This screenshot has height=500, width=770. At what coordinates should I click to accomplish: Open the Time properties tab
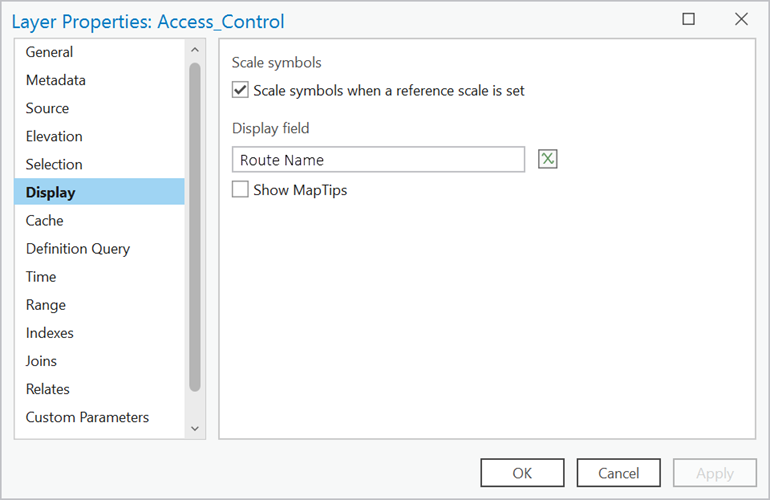41,277
